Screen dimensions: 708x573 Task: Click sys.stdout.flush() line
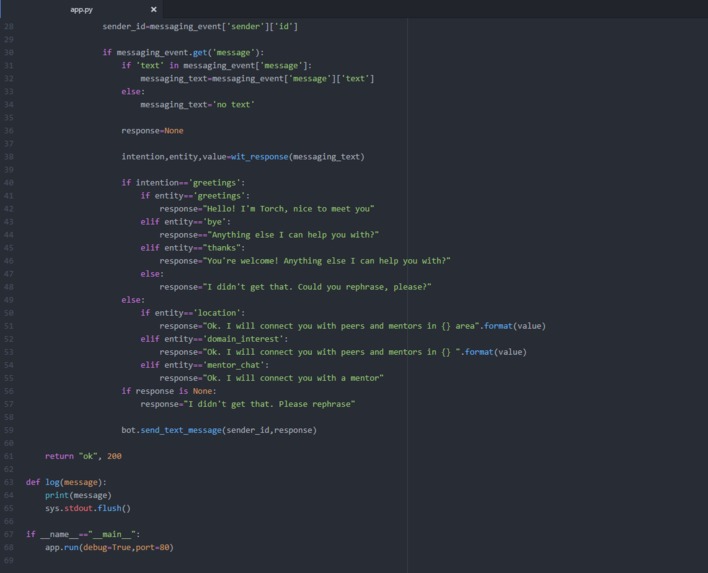point(88,508)
